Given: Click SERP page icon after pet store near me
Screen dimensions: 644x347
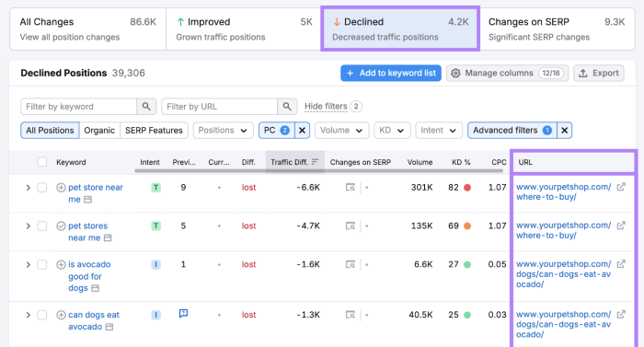Looking at the screenshot, I should [87, 200].
